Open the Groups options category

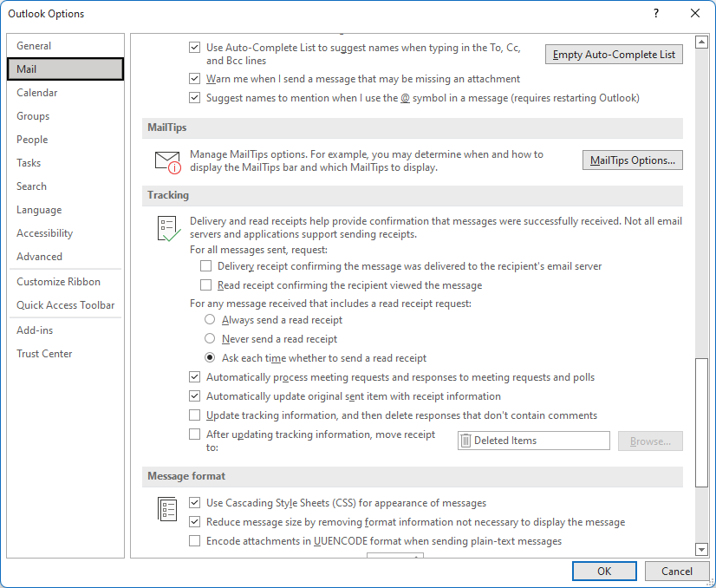pyautogui.click(x=65, y=116)
